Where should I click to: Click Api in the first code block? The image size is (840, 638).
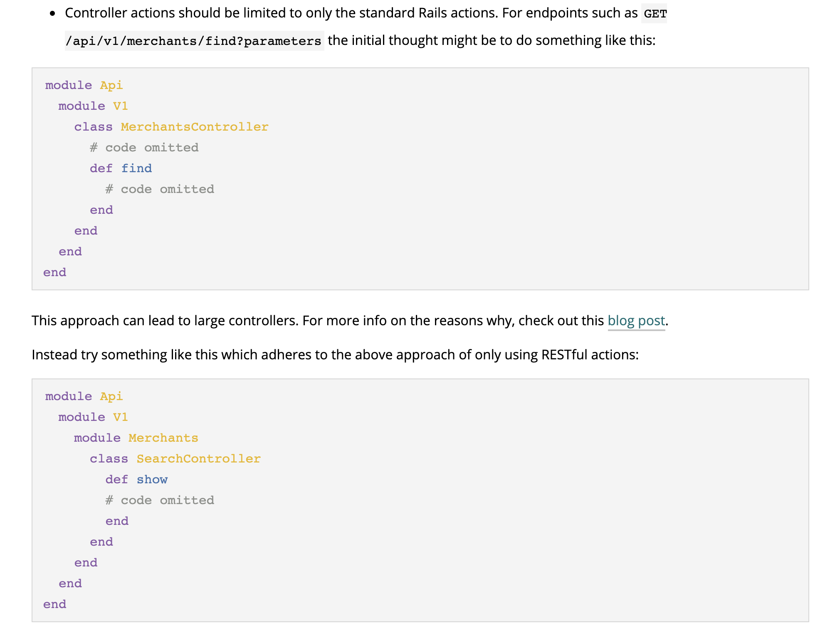tap(111, 85)
